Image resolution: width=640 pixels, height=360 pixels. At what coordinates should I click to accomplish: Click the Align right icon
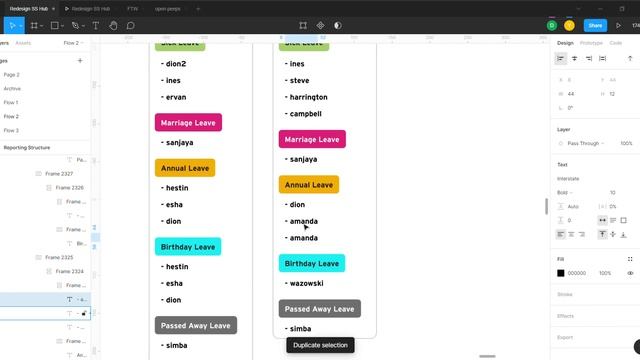pyautogui.click(x=589, y=59)
